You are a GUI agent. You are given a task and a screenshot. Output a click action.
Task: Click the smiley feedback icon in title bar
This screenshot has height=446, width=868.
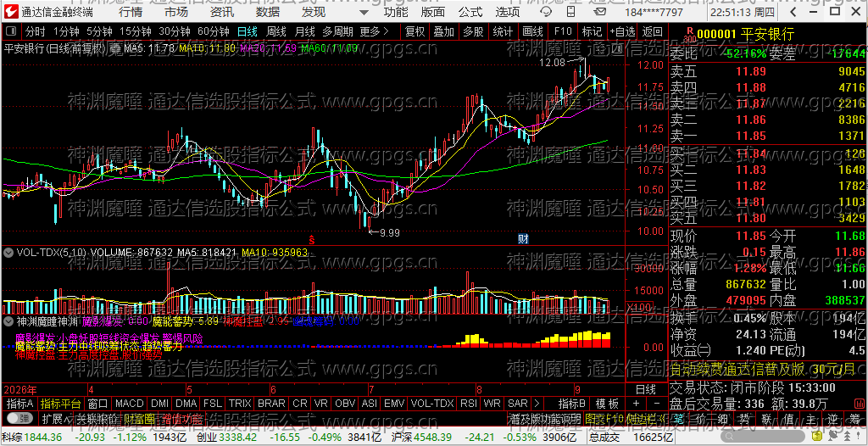545,12
